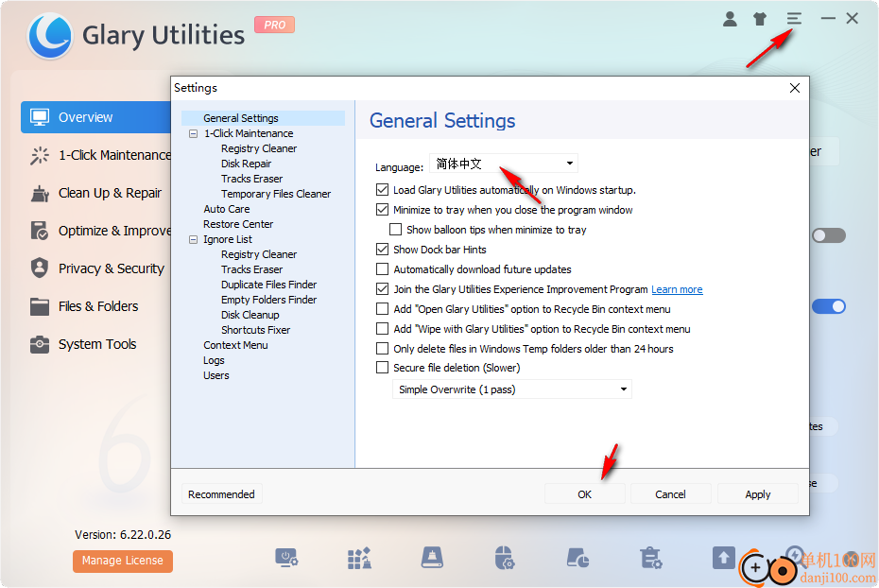The height and width of the screenshot is (588, 879).
Task: Click the OK button
Action: pyautogui.click(x=585, y=493)
